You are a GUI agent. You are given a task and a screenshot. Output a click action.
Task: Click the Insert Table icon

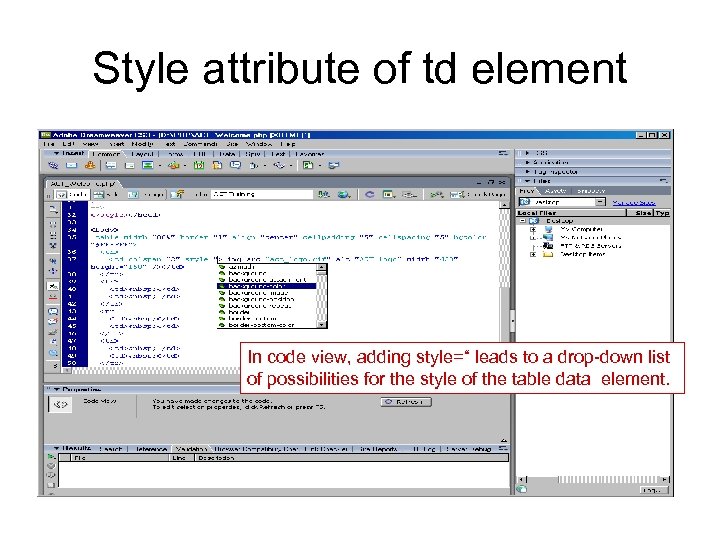pyautogui.click(x=111, y=165)
